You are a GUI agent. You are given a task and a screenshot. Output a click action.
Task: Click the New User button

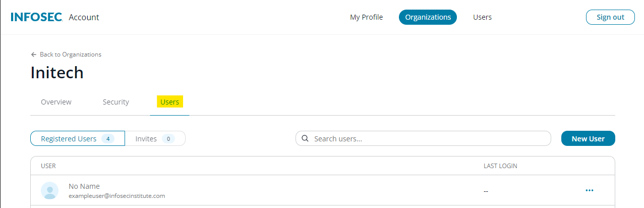point(588,139)
